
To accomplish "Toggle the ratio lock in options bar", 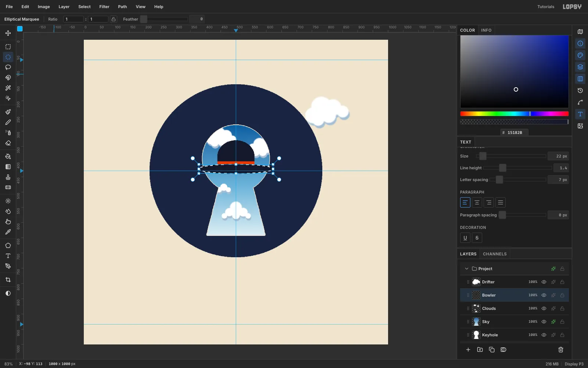I will 114,19.
